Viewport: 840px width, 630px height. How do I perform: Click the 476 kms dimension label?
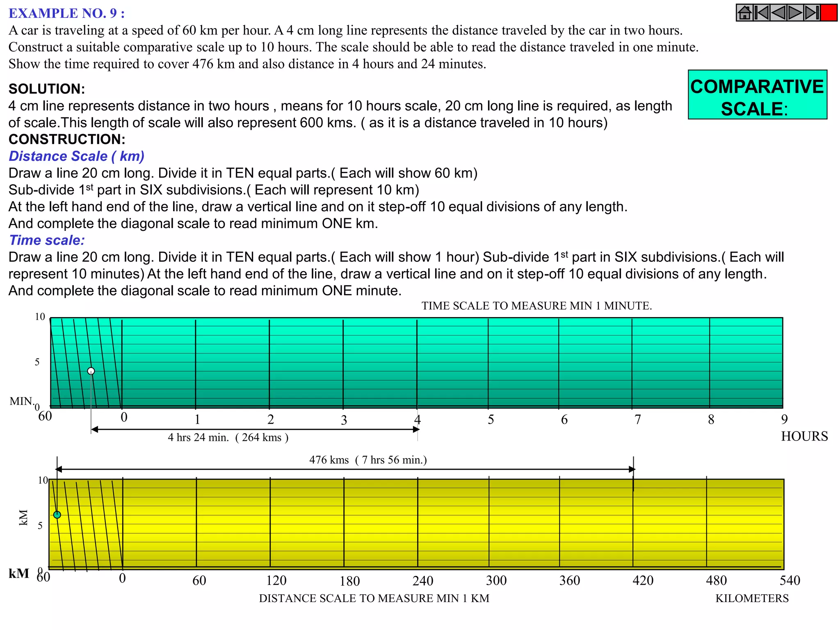point(368,460)
